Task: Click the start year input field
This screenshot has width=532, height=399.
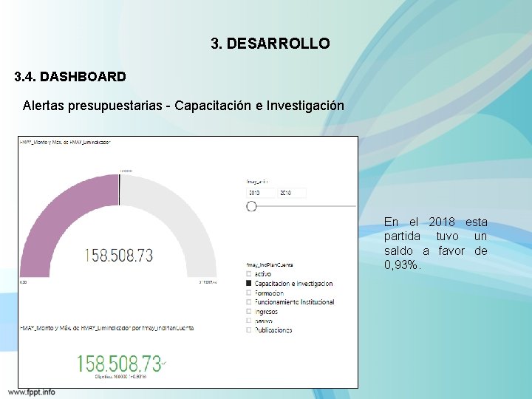Action: click(x=261, y=193)
